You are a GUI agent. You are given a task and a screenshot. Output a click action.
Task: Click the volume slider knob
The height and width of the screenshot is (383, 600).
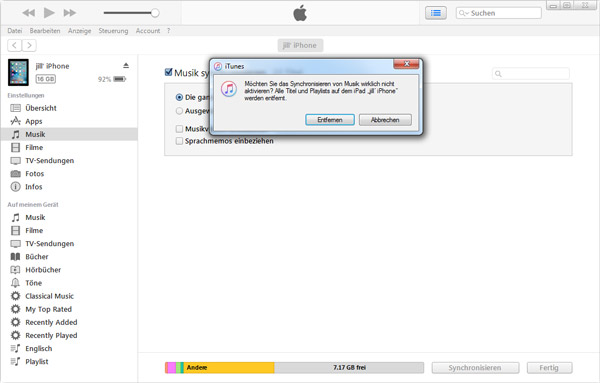[155, 13]
